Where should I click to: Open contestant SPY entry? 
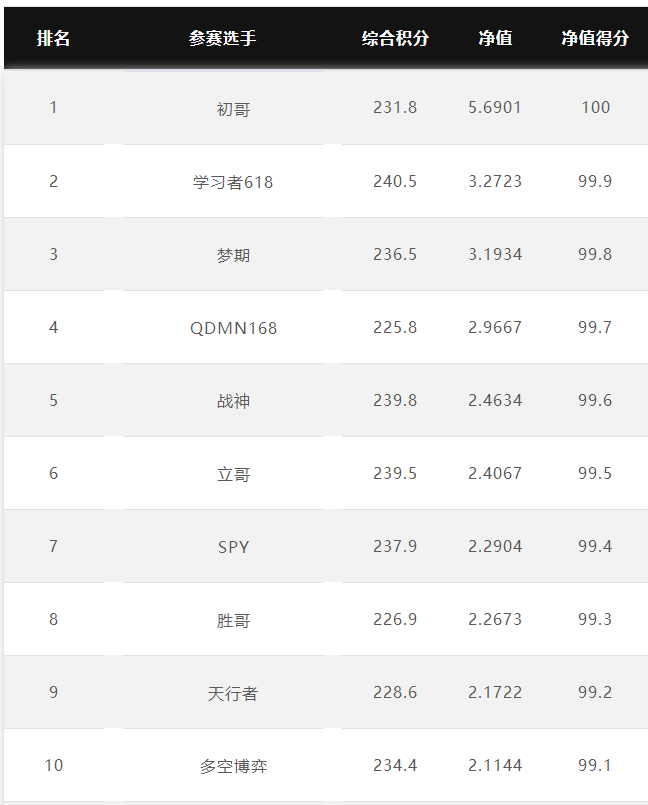[233, 547]
